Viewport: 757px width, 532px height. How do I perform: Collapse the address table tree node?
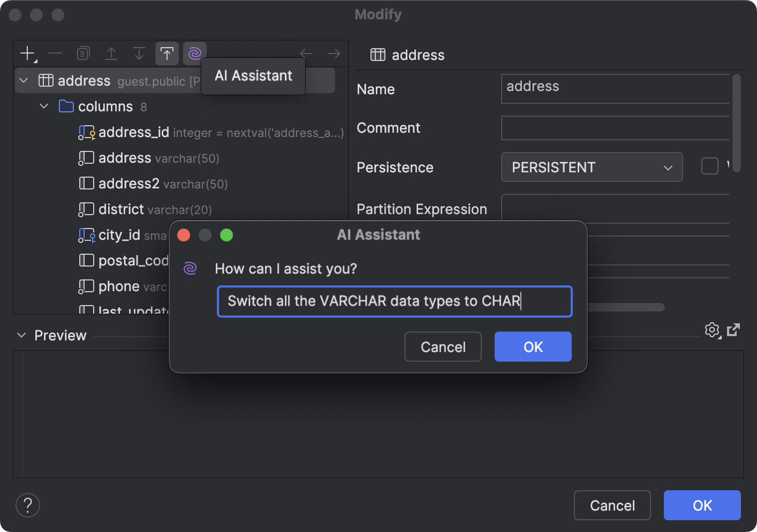23,80
